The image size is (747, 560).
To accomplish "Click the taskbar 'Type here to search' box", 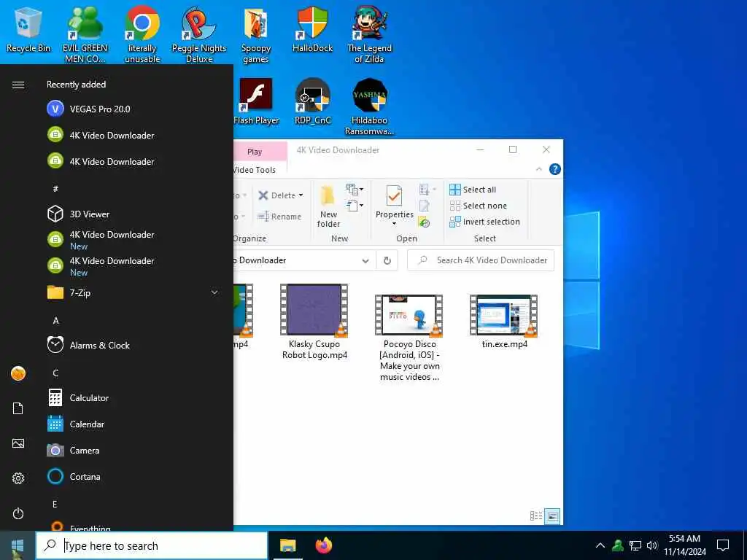I will point(152,545).
